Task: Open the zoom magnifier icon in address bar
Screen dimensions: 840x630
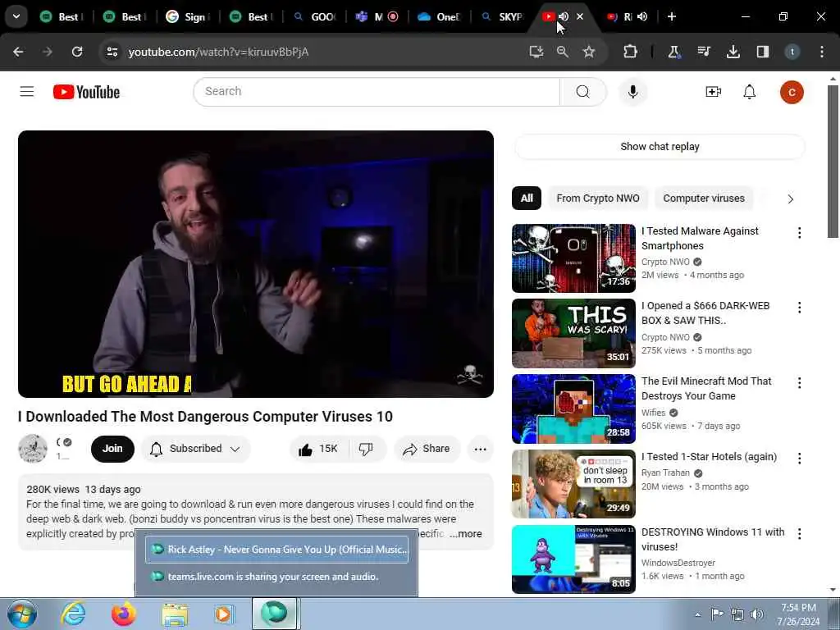Action: pos(562,52)
